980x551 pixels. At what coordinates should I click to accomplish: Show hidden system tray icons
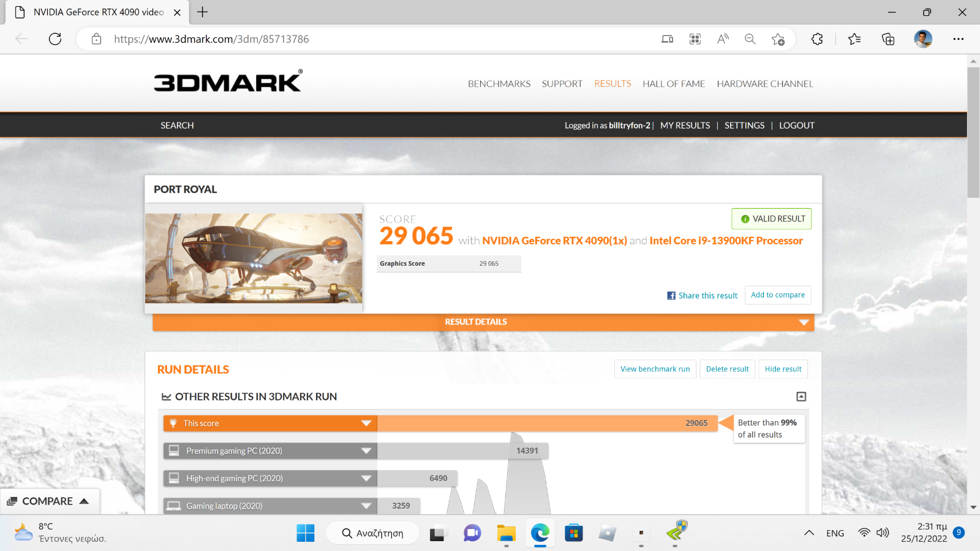pos(809,533)
